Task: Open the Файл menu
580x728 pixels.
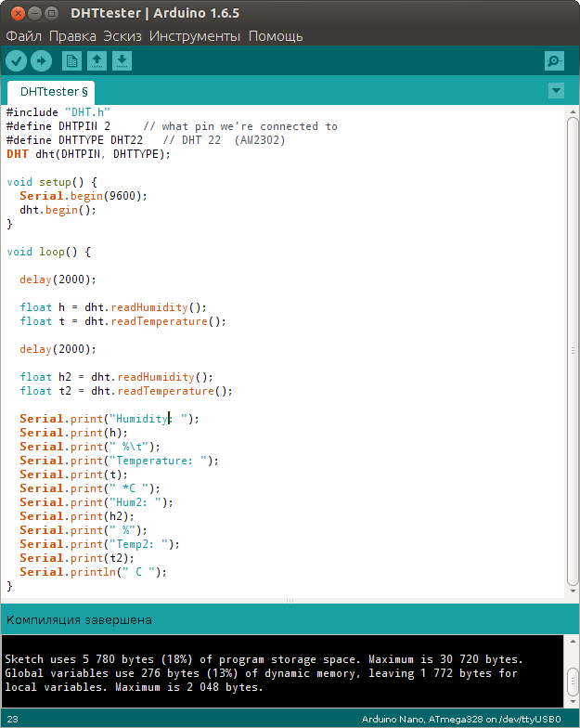Action: click(23, 36)
